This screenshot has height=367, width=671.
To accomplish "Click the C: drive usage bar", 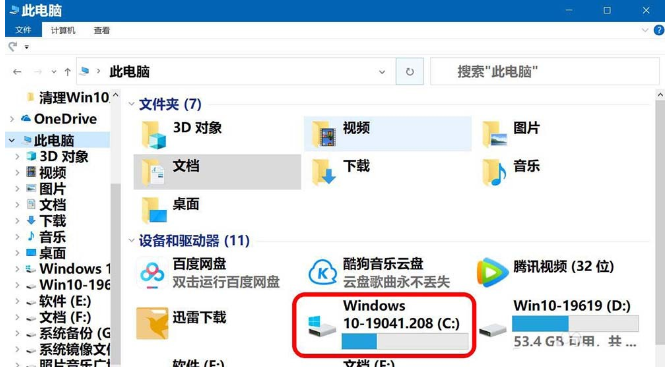I will click(405, 341).
